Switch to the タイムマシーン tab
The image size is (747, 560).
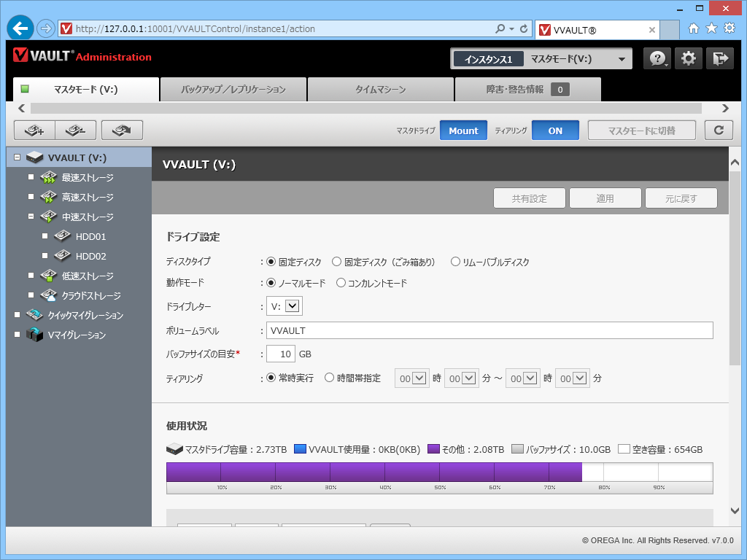pos(380,90)
